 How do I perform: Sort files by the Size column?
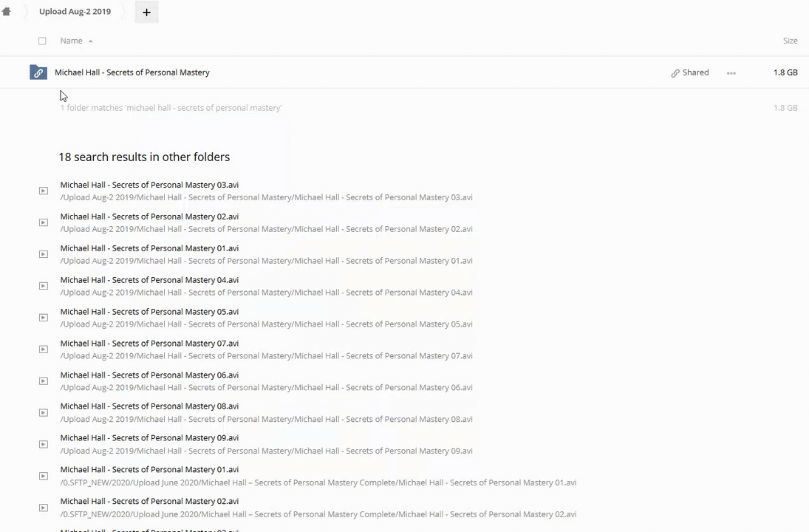(x=790, y=41)
